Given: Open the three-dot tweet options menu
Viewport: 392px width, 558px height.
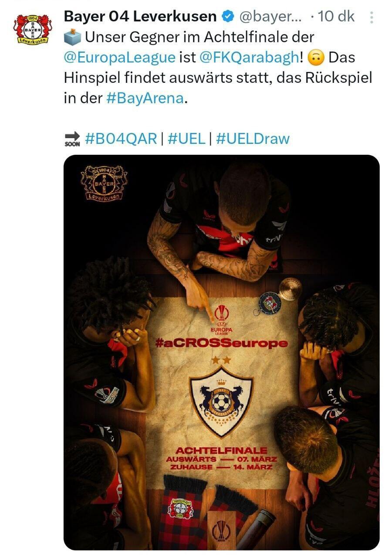Looking at the screenshot, I should tap(372, 17).
